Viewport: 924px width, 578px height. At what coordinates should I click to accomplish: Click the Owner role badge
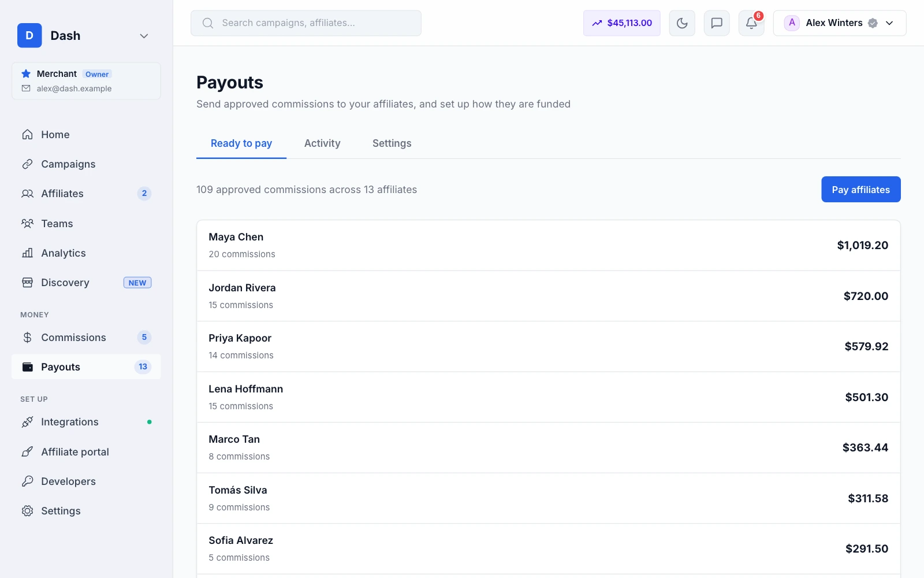97,74
